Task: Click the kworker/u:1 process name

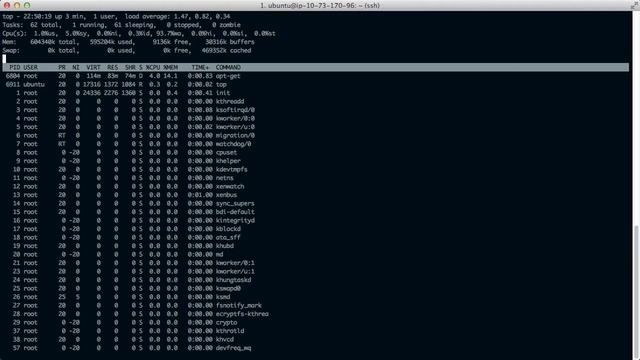Action: click(235, 271)
